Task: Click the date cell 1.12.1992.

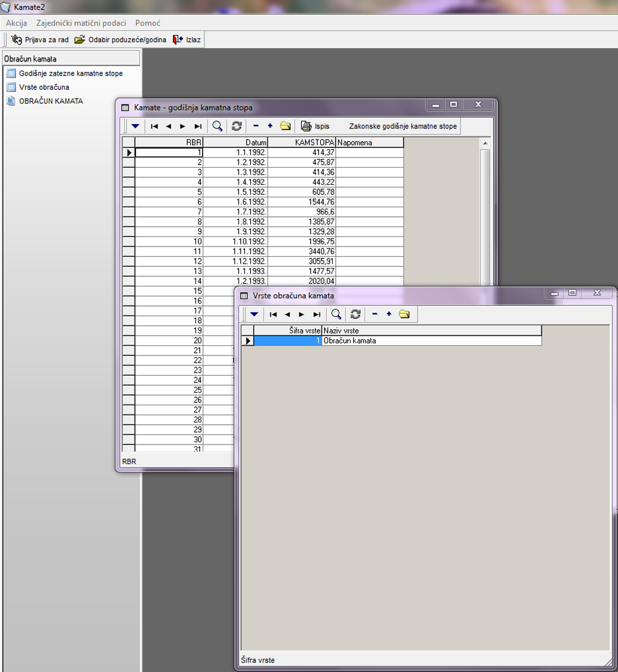Action: 235,261
